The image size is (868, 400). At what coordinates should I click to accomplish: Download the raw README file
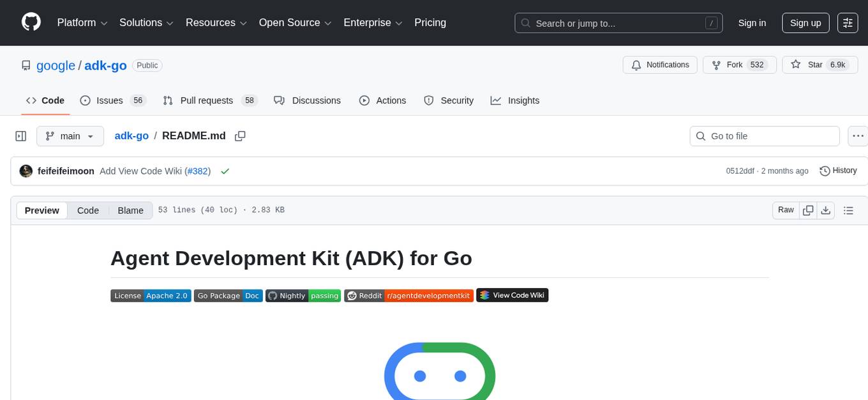pyautogui.click(x=826, y=210)
